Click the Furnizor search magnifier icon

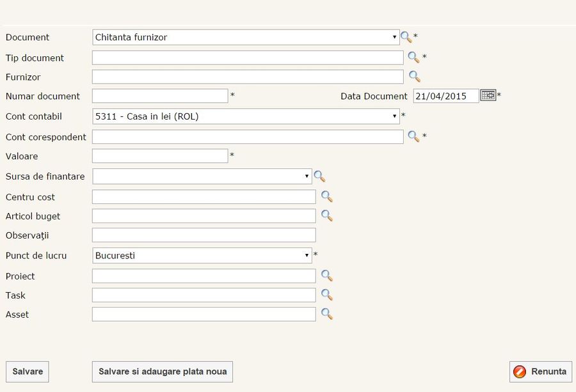[x=414, y=77]
